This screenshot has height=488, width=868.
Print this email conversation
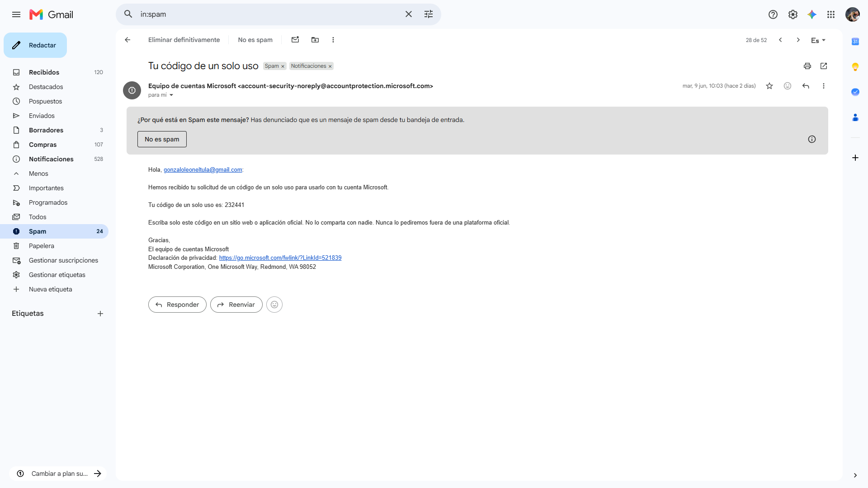coord(807,66)
